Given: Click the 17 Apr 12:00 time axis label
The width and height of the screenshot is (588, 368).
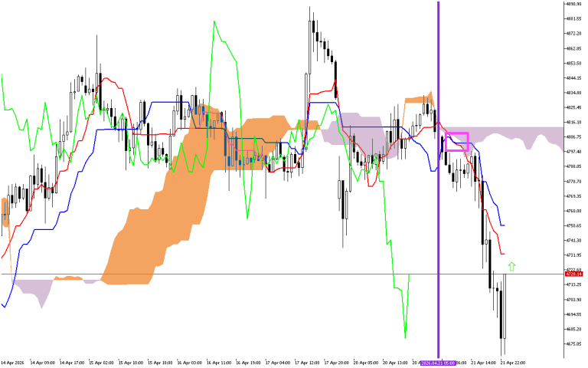Looking at the screenshot, I should click(307, 363).
